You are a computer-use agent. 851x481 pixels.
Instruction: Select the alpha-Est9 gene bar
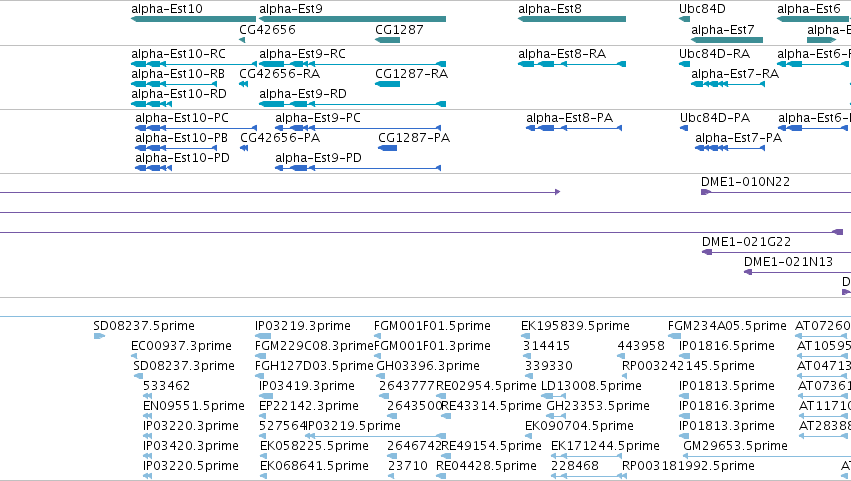[352, 19]
